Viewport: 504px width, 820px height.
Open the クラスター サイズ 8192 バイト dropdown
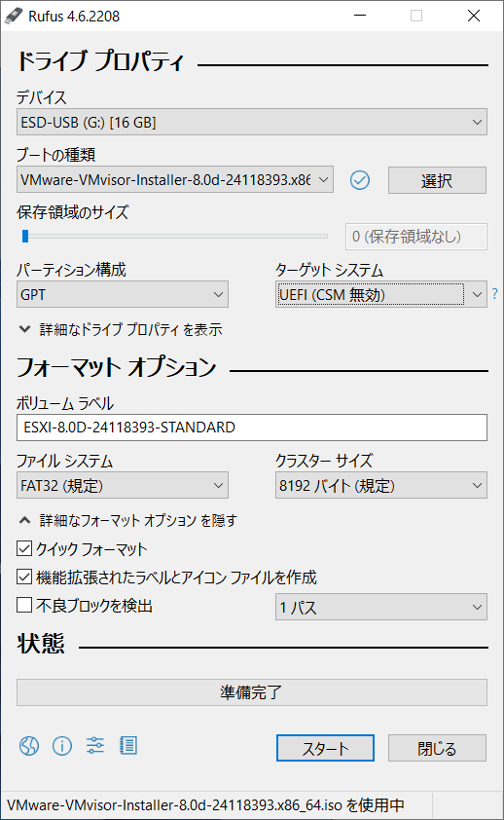[x=381, y=485]
